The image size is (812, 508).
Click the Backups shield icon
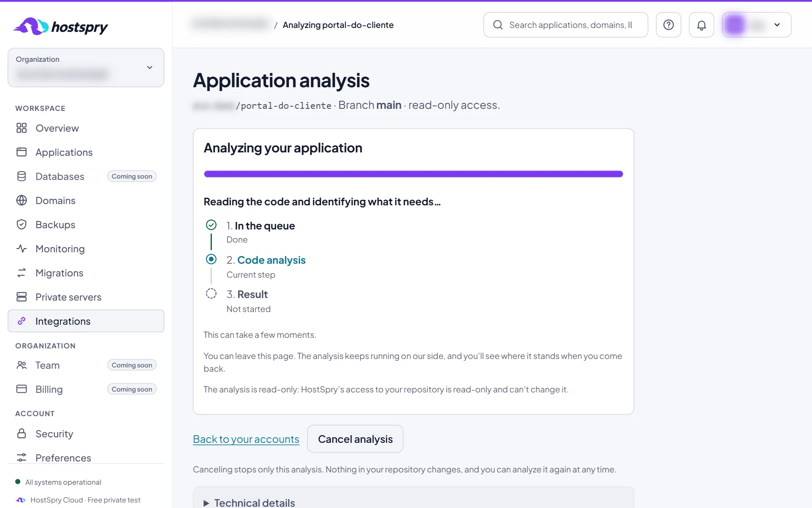22,224
